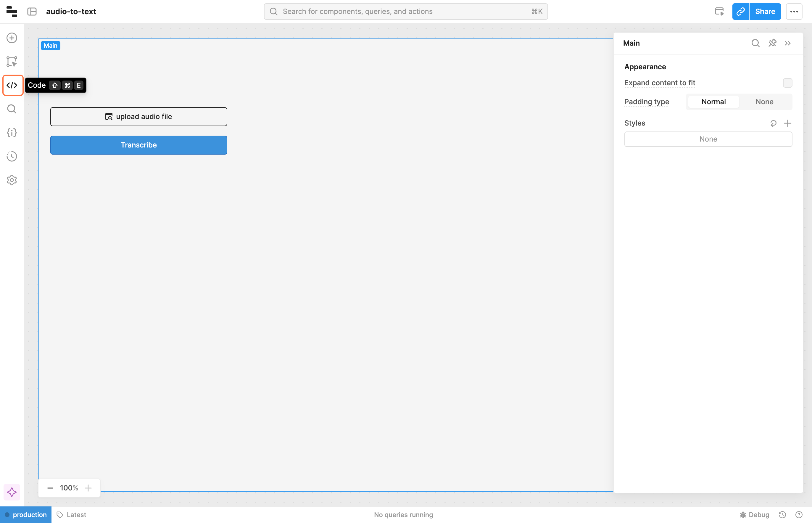Click the Latest version tag
Viewport: 812px width, 523px height.
click(x=72, y=515)
